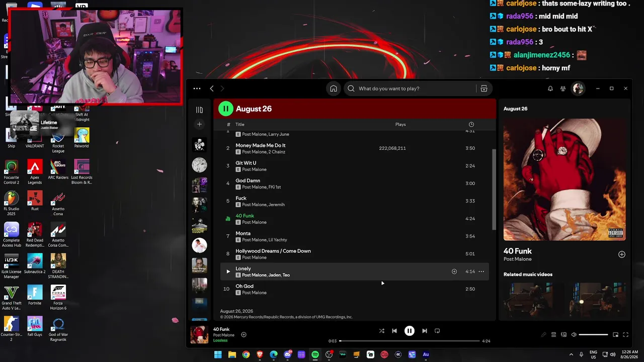Expand Your Library sidebar
The image size is (644, 362).
click(x=199, y=110)
